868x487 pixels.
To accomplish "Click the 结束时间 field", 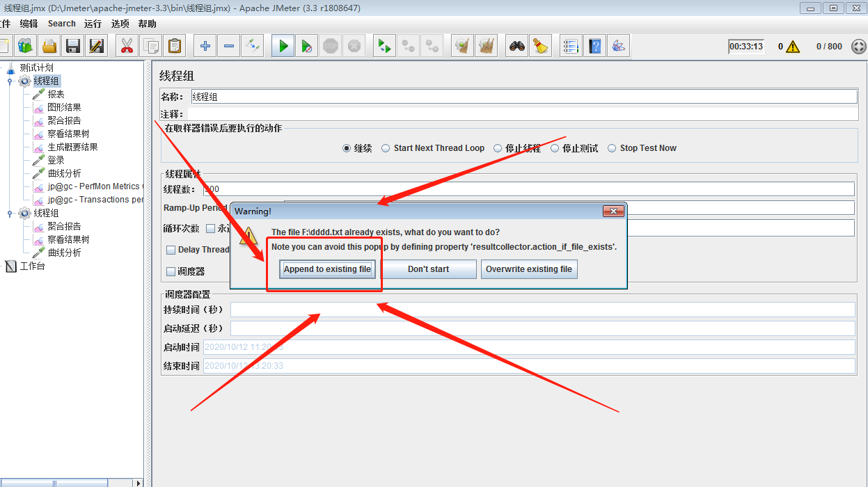I will click(x=529, y=366).
